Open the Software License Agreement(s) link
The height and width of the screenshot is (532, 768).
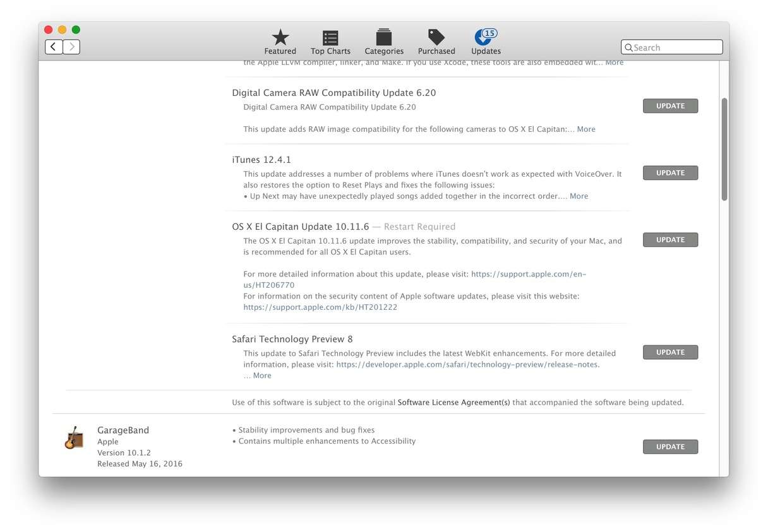tap(453, 403)
